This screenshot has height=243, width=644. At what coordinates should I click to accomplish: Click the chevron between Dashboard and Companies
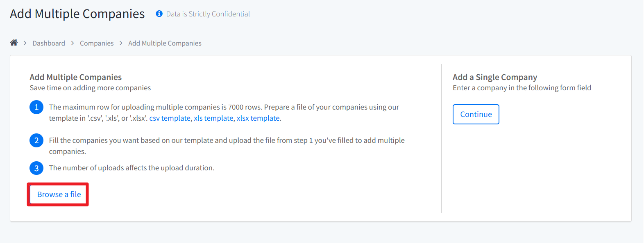tap(73, 43)
